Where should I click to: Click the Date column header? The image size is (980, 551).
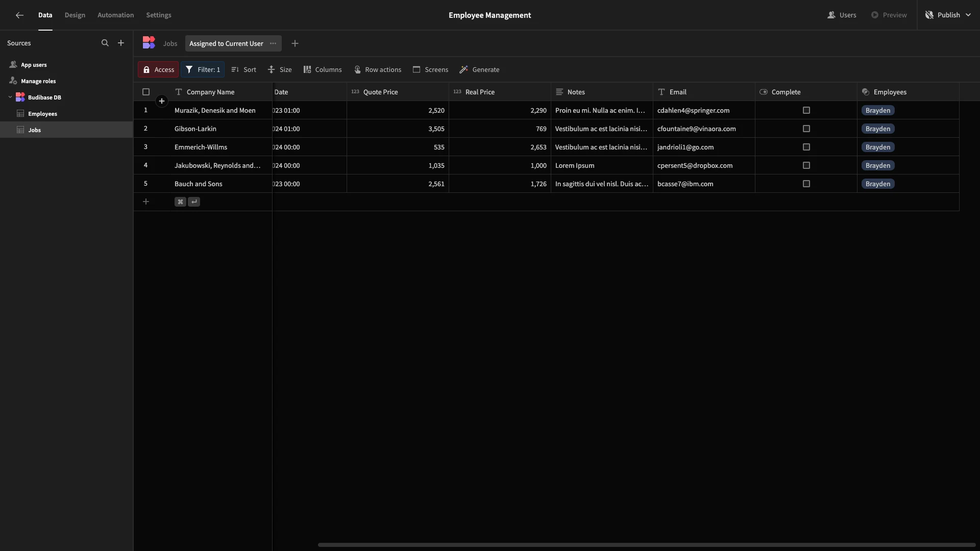pos(309,92)
